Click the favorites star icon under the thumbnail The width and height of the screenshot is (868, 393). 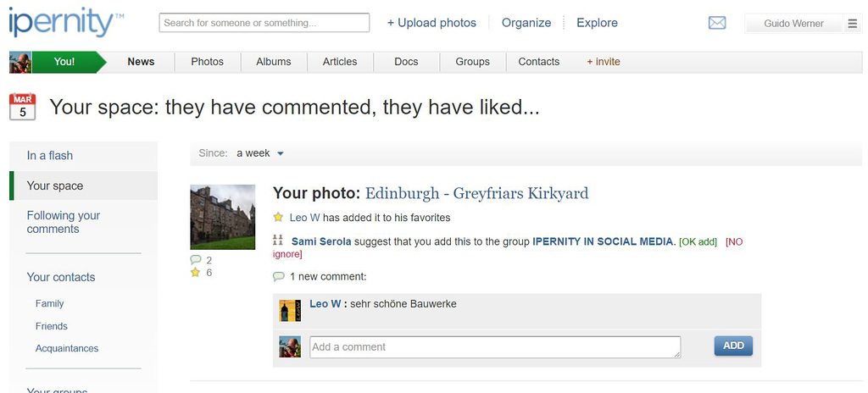(195, 273)
